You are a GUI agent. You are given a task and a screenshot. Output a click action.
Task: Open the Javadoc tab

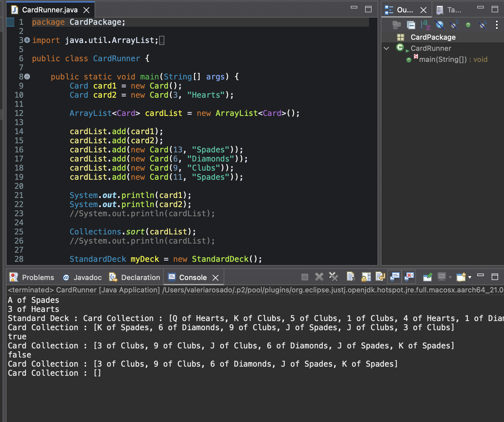pyautogui.click(x=82, y=277)
